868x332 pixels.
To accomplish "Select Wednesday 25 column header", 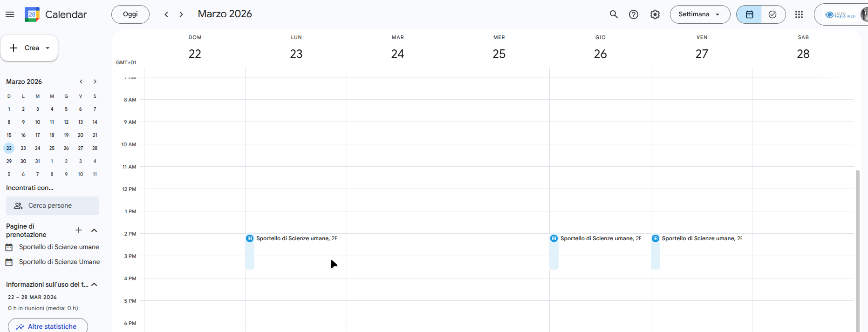I will pyautogui.click(x=499, y=49).
